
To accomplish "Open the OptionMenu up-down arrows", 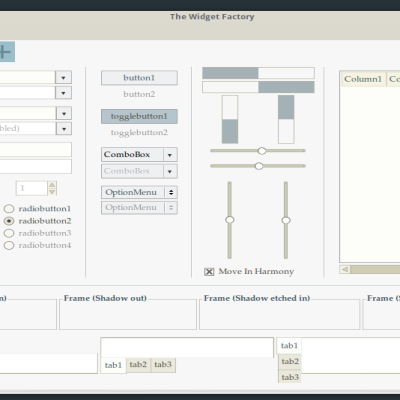I will tap(171, 192).
